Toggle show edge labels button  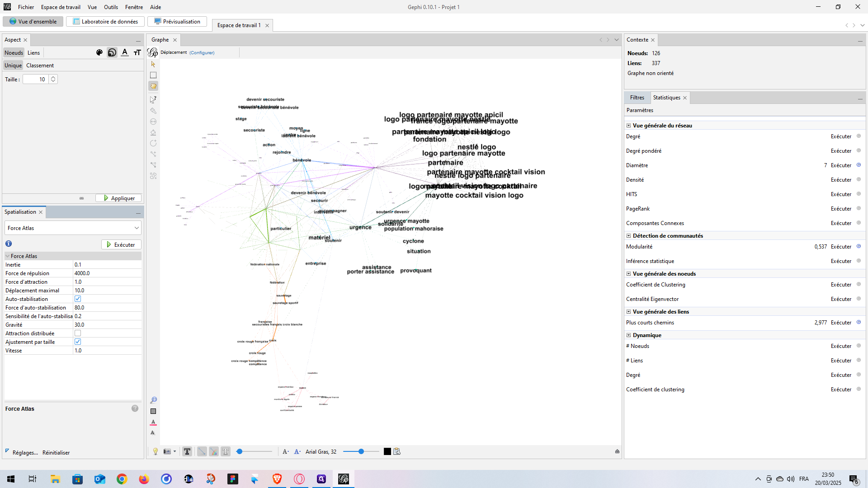[226, 451]
